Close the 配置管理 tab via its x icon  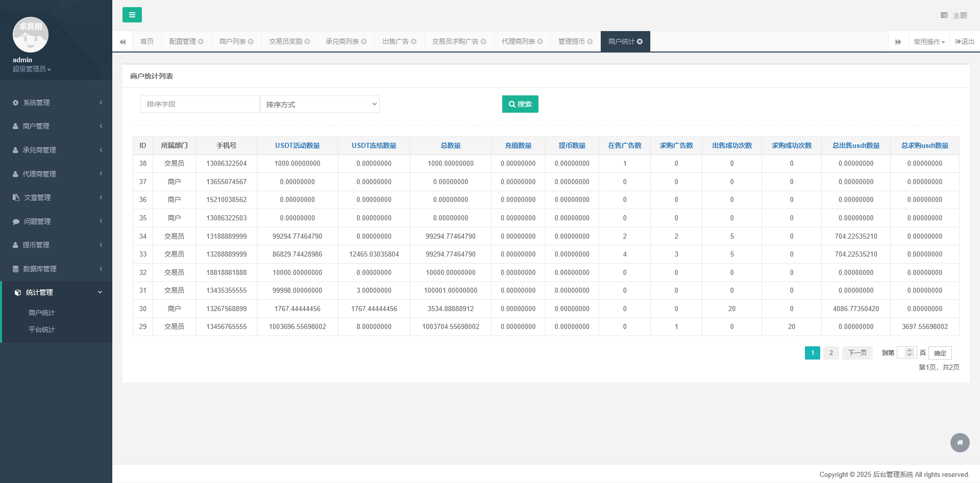[x=201, y=42]
